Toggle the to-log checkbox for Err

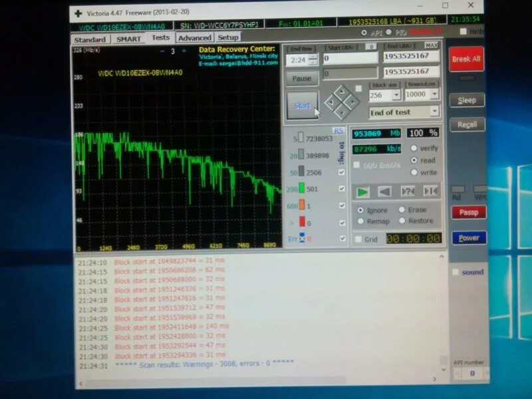[342, 239]
